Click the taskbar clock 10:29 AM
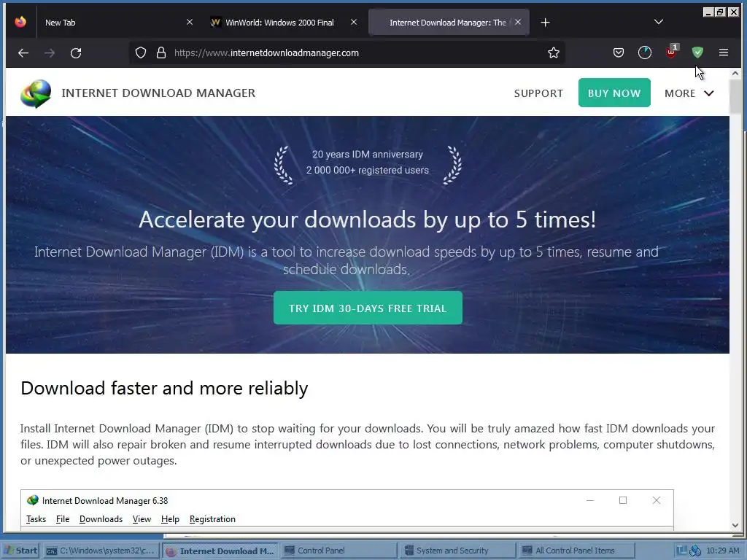 (723, 551)
